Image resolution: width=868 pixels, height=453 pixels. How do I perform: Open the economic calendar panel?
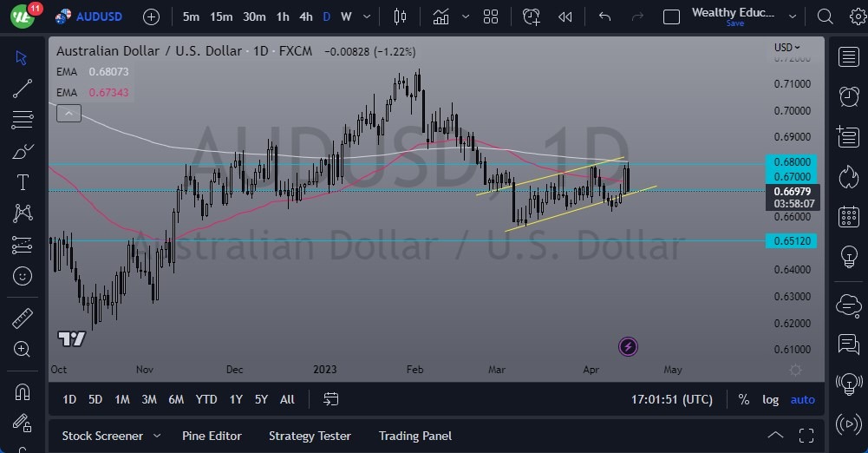[x=849, y=217]
